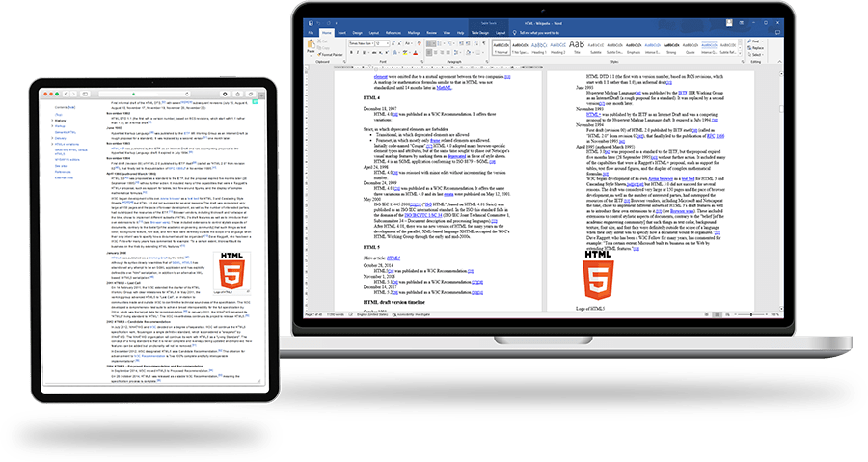Click the Save icon in Word's title bar
The image size is (868, 462).
coord(310,23)
